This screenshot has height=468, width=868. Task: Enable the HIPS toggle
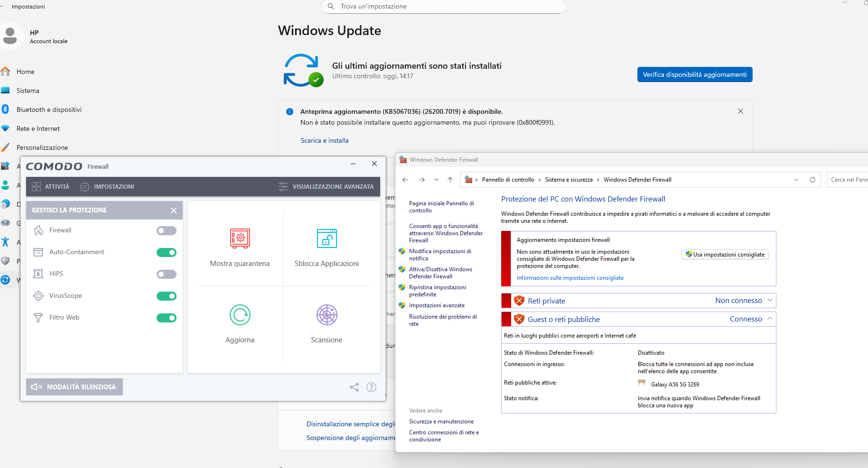click(167, 275)
